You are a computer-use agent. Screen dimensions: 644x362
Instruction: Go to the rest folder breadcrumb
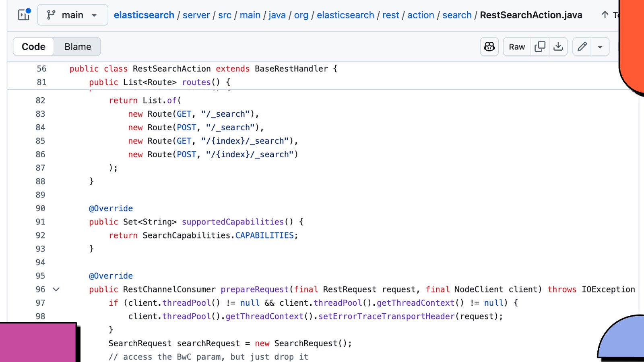(x=390, y=15)
